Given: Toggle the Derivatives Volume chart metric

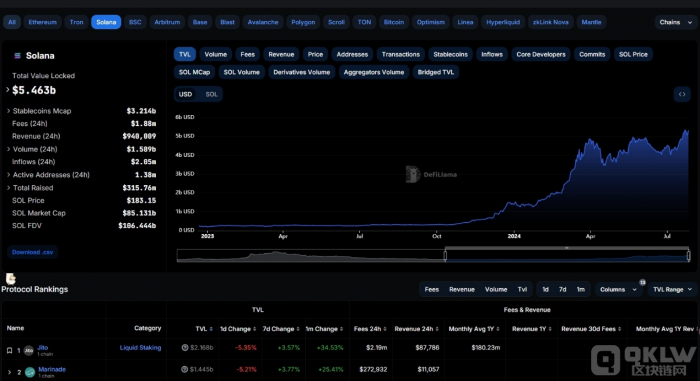Looking at the screenshot, I should 301,72.
